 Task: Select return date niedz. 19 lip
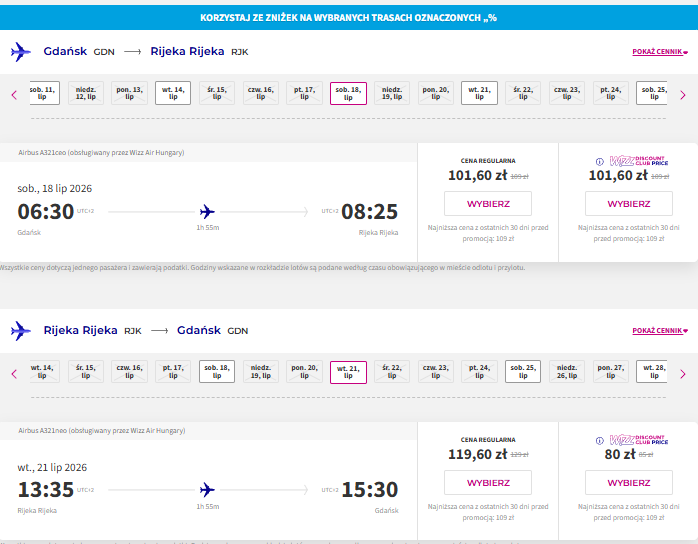[260, 372]
